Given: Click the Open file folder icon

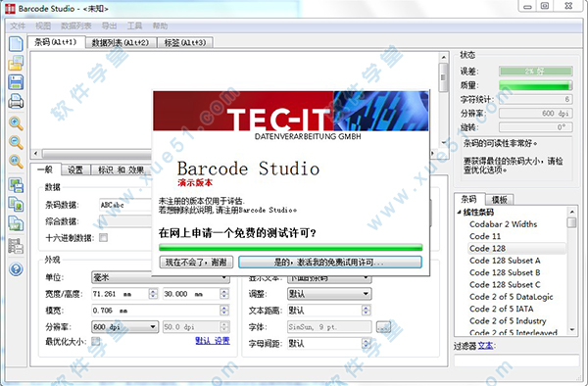Looking at the screenshot, I should [16, 63].
